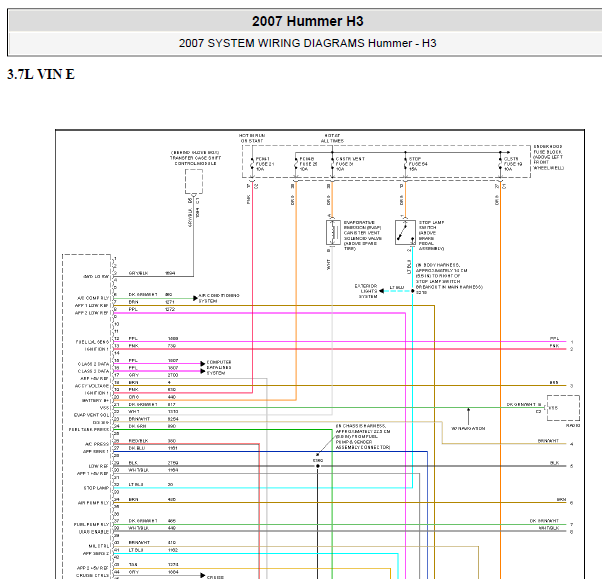Click the 'EVAP VENT SOL' pin label
This screenshot has height=579, width=602.
(x=92, y=415)
